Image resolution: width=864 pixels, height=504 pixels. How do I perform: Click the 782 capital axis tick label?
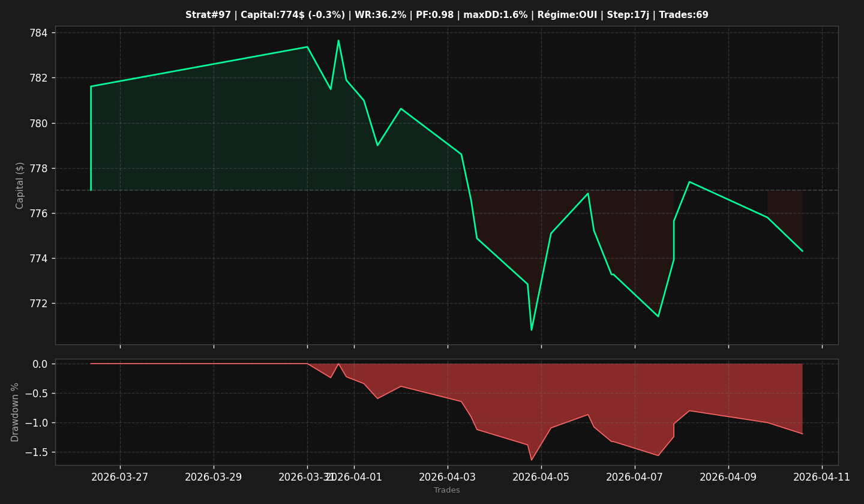click(40, 78)
